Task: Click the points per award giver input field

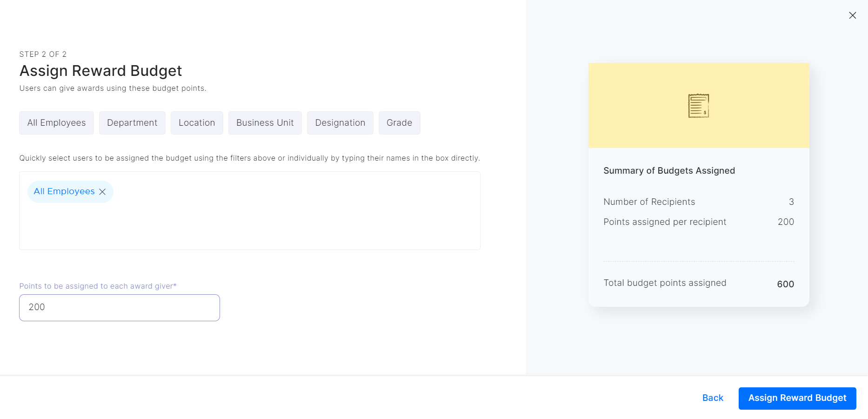Action: [120, 307]
